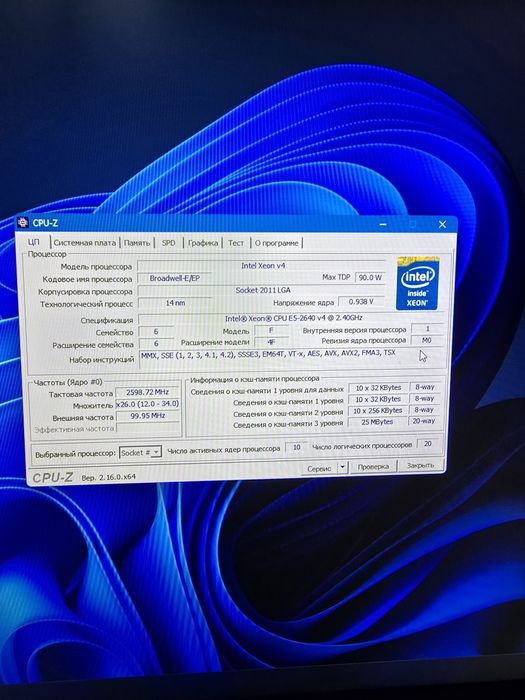Click the CPU-Z title bar icon
Image resolution: width=525 pixels, height=700 pixels.
(23, 222)
